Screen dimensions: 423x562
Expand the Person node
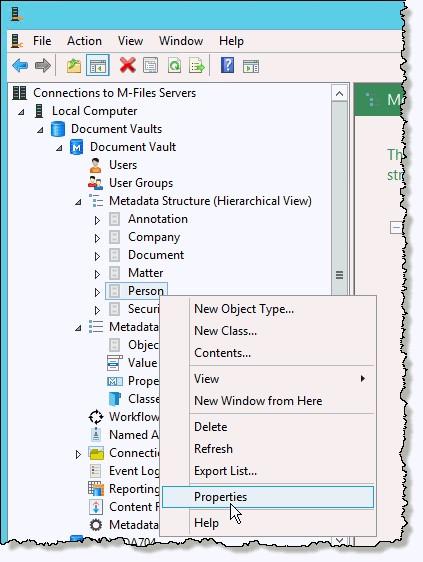(97, 292)
